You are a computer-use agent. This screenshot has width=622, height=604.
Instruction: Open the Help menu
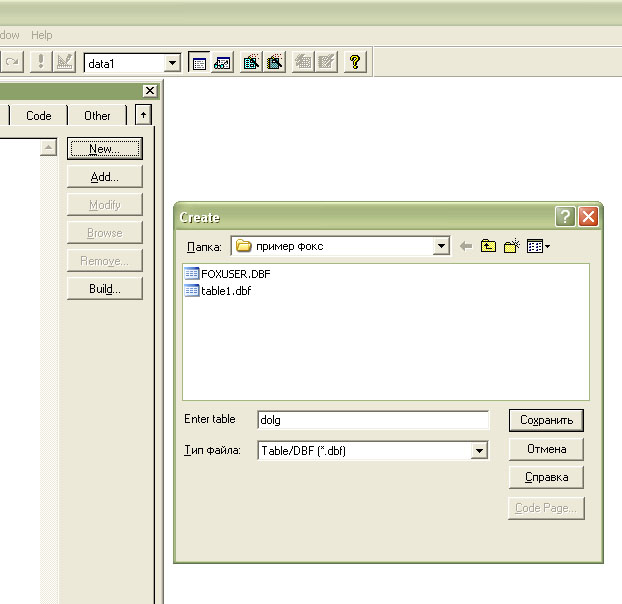(42, 35)
